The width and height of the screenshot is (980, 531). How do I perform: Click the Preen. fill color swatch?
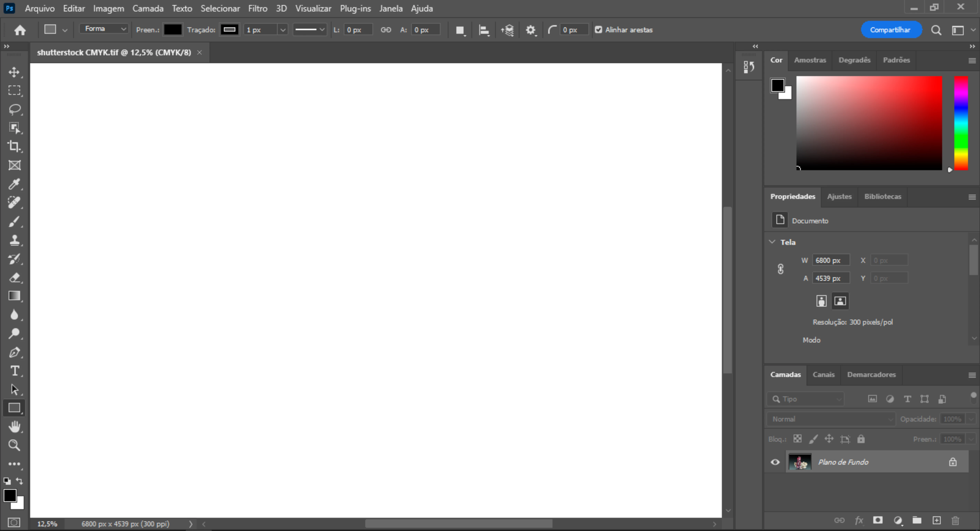coord(172,30)
